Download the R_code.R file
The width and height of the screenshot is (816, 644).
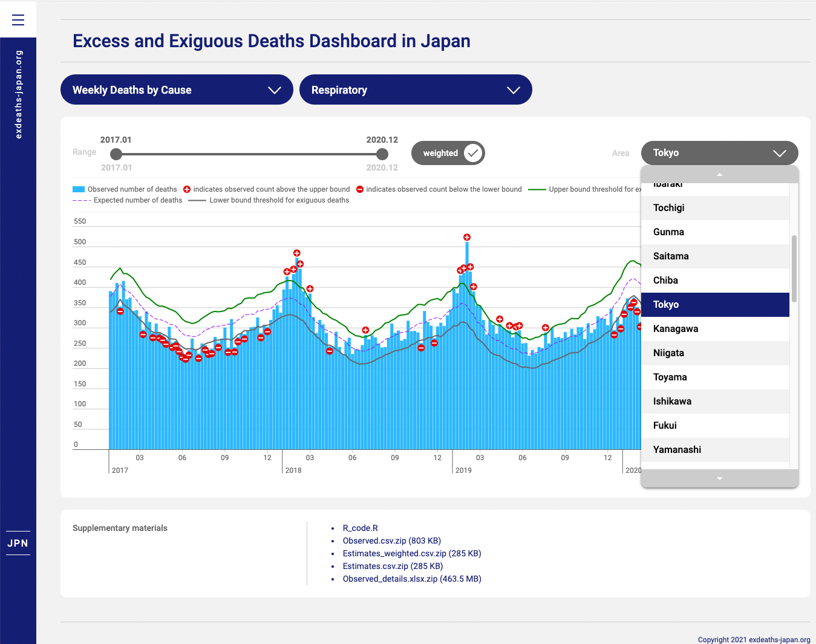pyautogui.click(x=360, y=528)
